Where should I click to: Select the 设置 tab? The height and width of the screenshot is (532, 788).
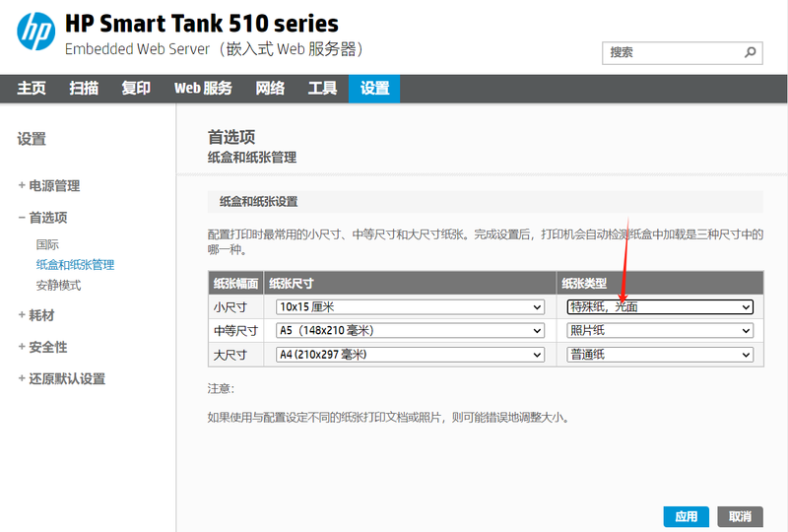coord(374,89)
